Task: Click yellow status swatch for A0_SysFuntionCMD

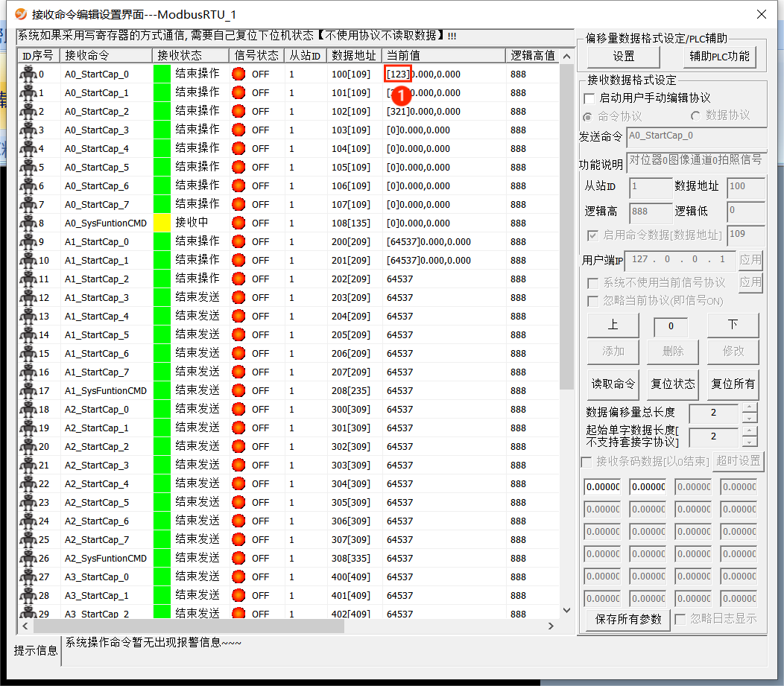Action: (x=162, y=223)
